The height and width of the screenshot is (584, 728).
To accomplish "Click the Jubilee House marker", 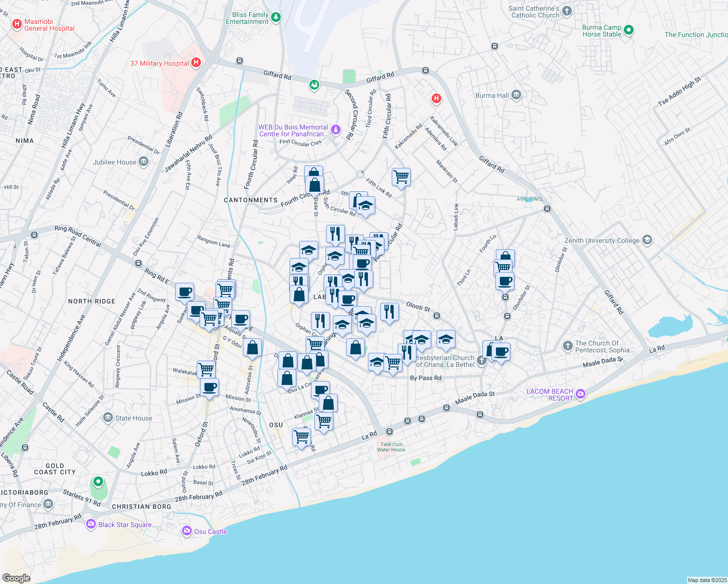I will (143, 162).
